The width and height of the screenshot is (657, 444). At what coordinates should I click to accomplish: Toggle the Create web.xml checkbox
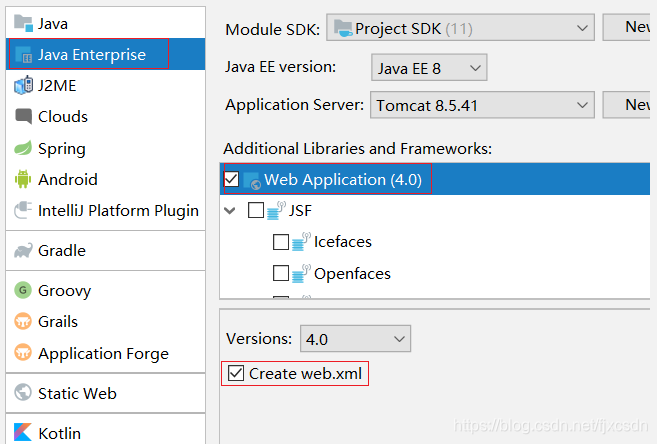tap(236, 373)
